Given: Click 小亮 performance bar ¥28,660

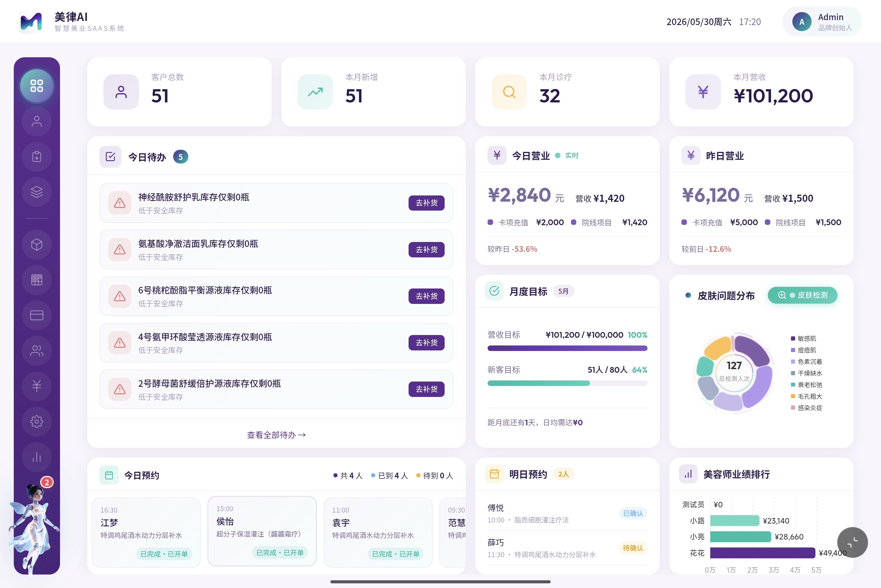Looking at the screenshot, I should [x=740, y=537].
